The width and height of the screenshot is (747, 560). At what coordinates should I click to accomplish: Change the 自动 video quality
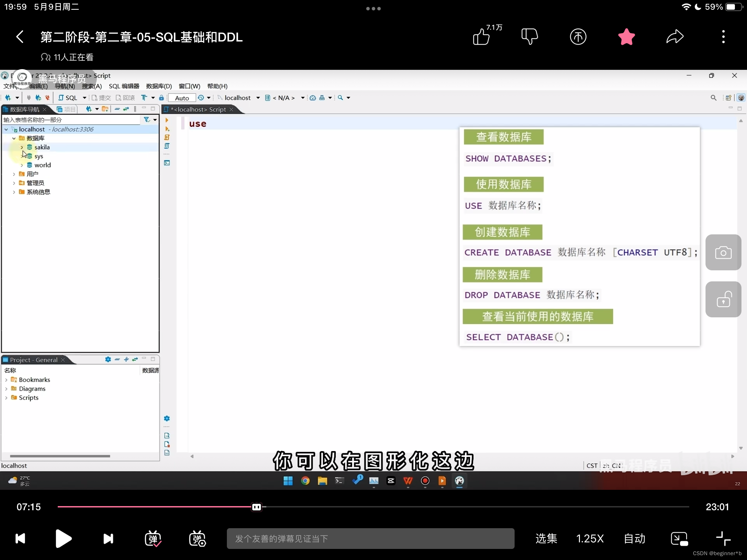635,539
